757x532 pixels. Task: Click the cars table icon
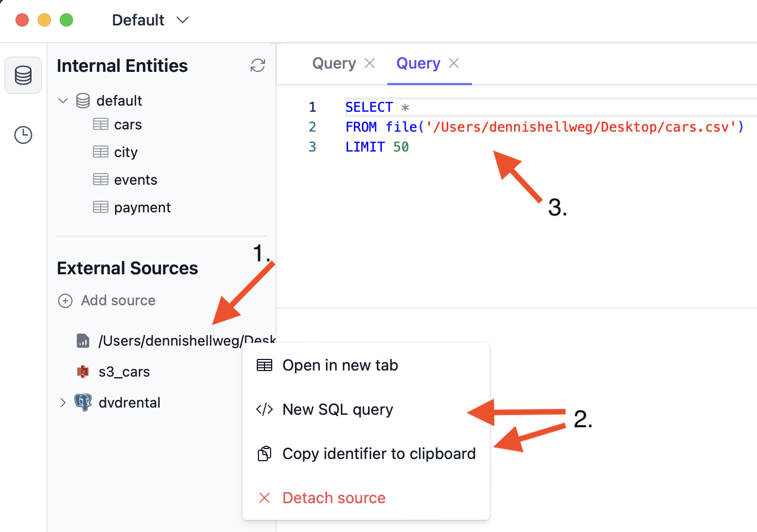coord(101,124)
